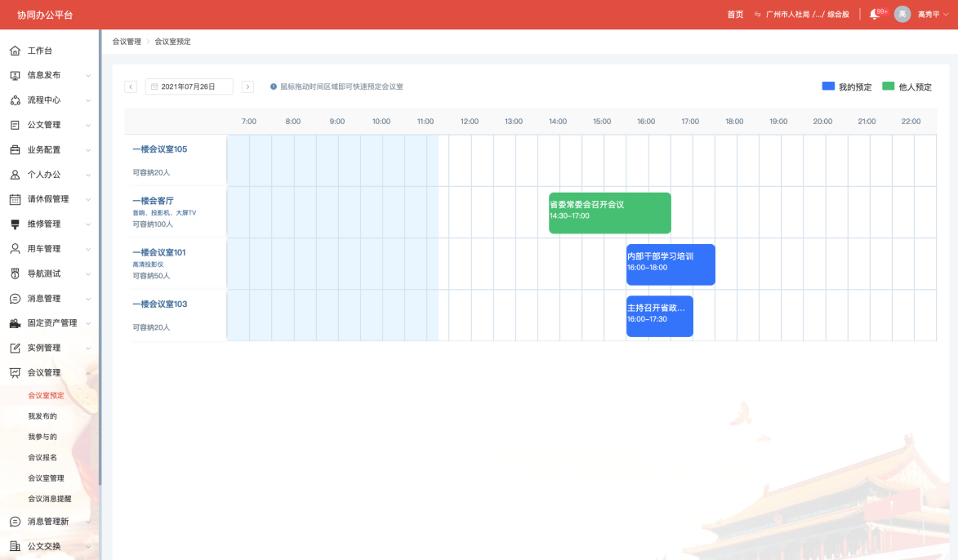This screenshot has width=958, height=560.
Task: Click the 请休假管理 calendar icon
Action: click(15, 199)
